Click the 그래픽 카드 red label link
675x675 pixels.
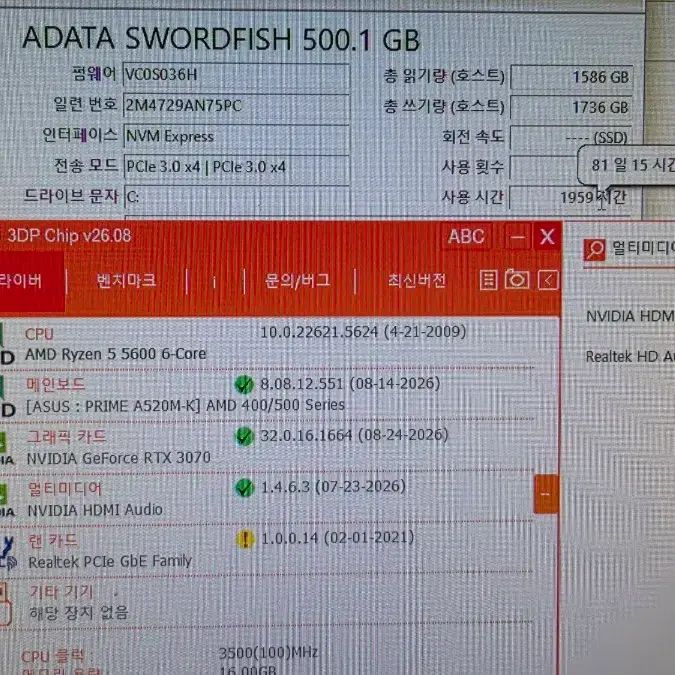66,437
